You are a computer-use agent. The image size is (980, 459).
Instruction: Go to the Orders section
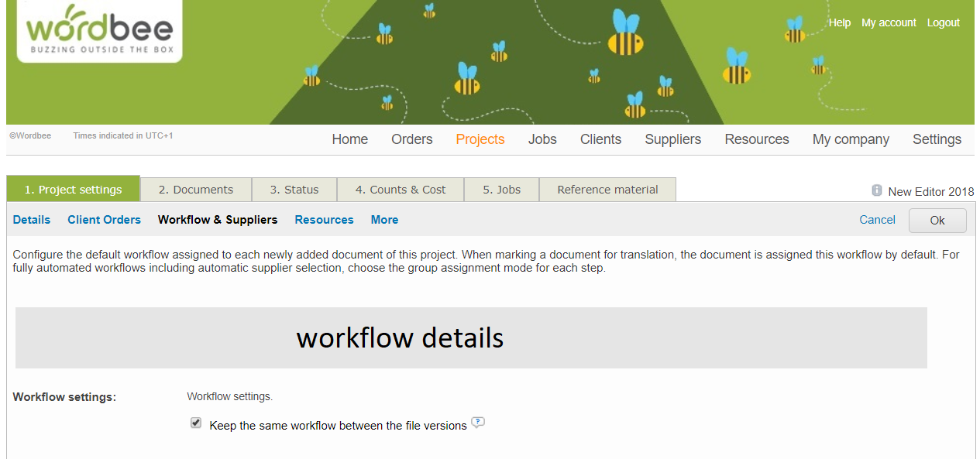click(x=412, y=139)
